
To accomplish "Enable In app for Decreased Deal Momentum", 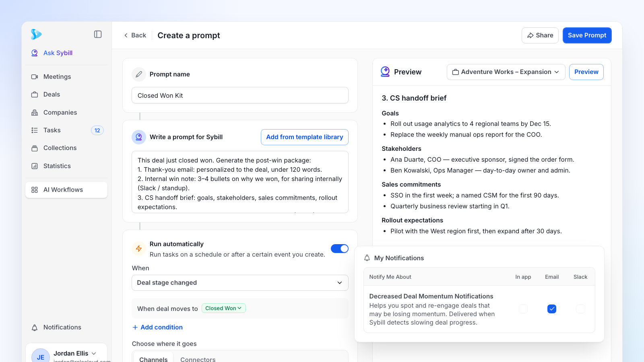I will (523, 309).
